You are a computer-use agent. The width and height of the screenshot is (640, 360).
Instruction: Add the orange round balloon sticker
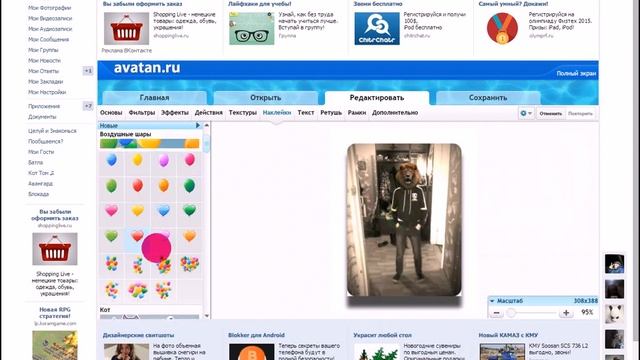164,186
